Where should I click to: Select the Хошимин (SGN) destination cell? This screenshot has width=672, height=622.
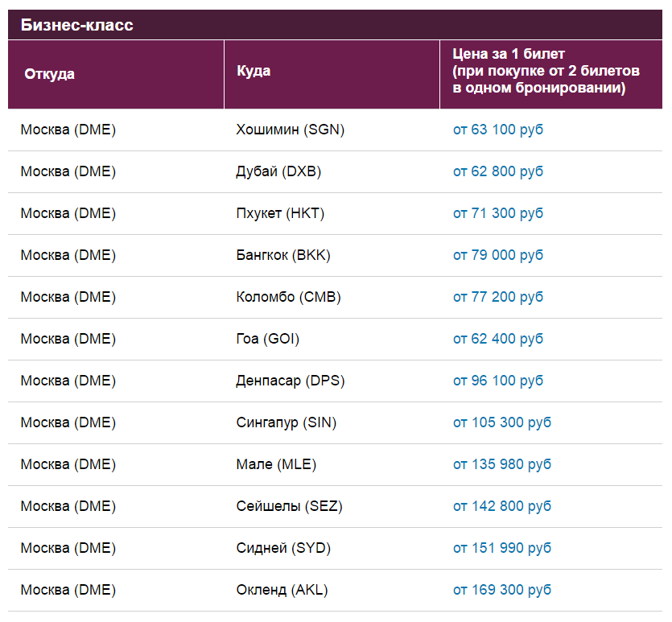click(290, 130)
